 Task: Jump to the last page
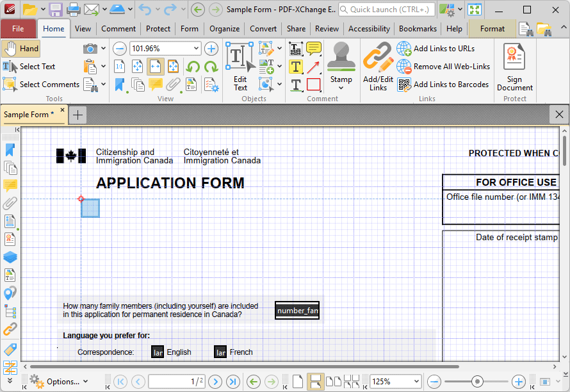[233, 382]
